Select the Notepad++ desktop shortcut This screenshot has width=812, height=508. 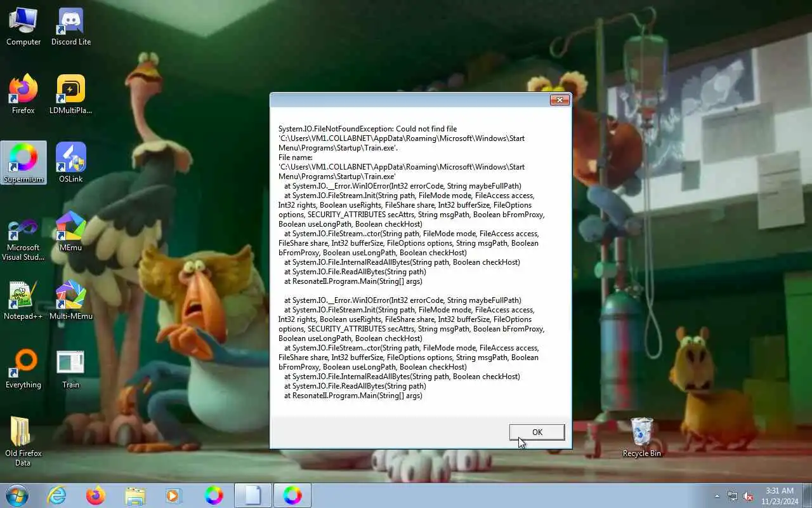23,301
